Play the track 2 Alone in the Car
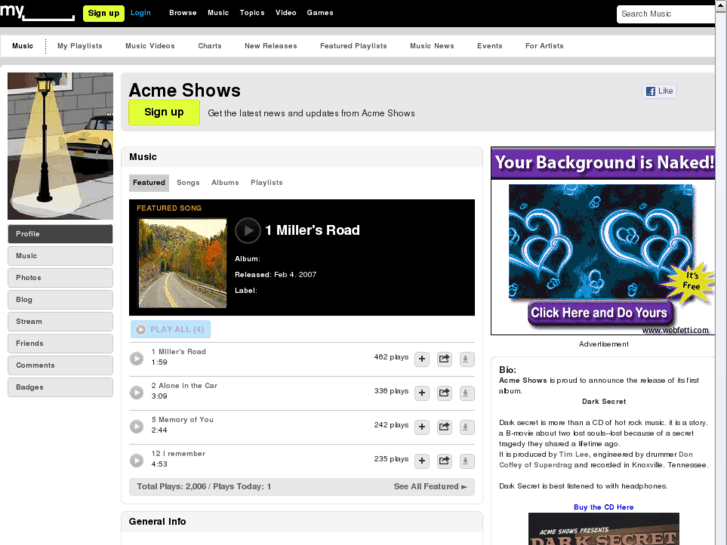This screenshot has height=545, width=727. 136,392
